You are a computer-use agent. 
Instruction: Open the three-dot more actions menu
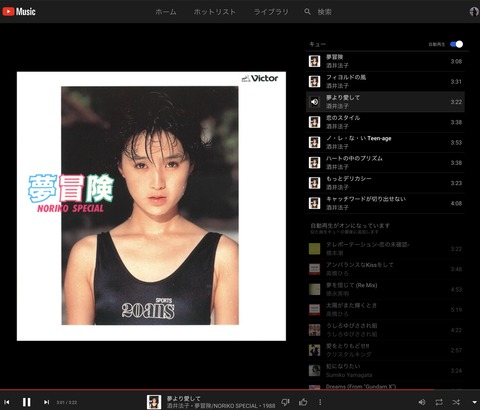click(320, 402)
